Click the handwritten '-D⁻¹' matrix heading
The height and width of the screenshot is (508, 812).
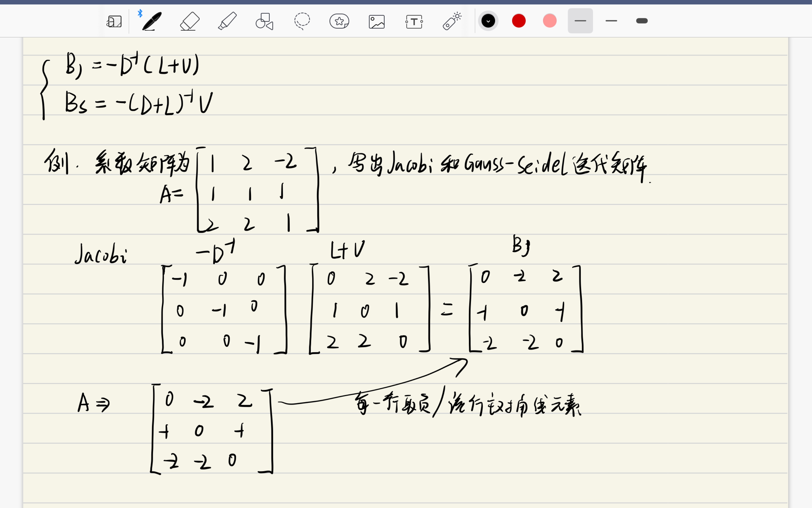coord(216,251)
